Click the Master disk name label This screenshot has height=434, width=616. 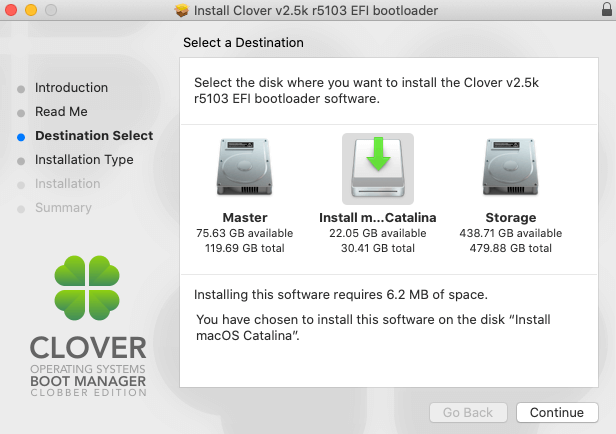(x=245, y=218)
